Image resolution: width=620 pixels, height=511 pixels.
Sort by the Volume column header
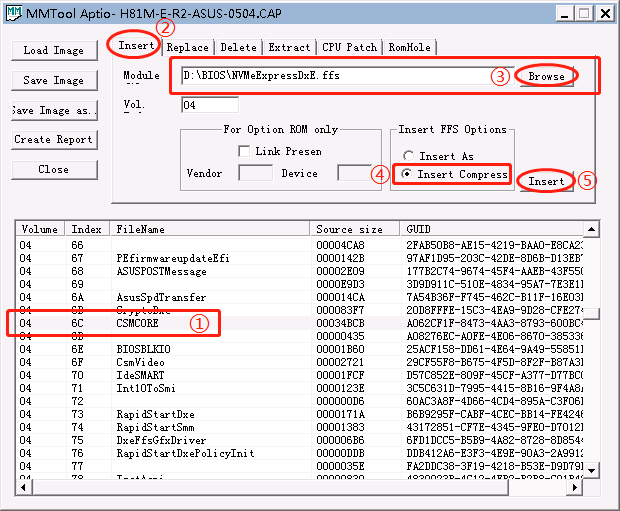click(x=40, y=229)
